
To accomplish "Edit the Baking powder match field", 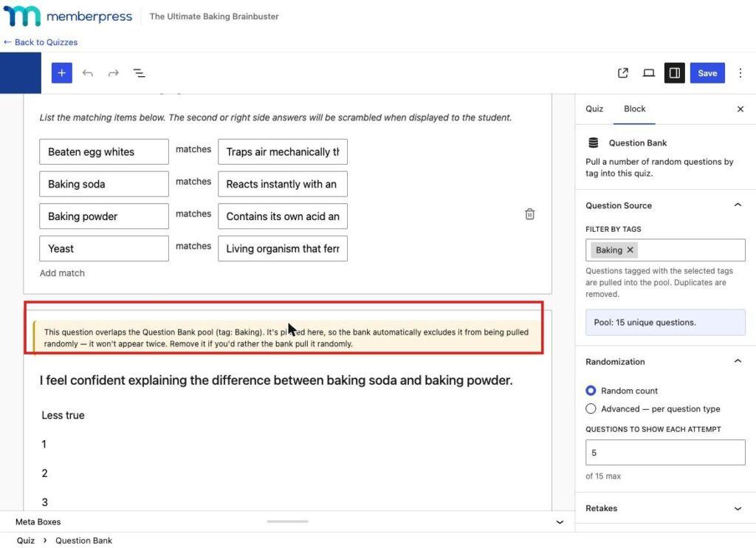I will coord(104,216).
